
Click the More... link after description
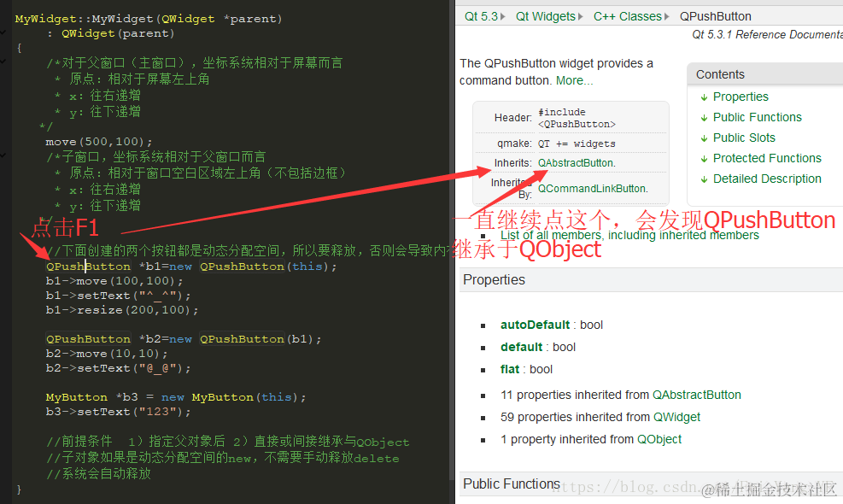(574, 80)
